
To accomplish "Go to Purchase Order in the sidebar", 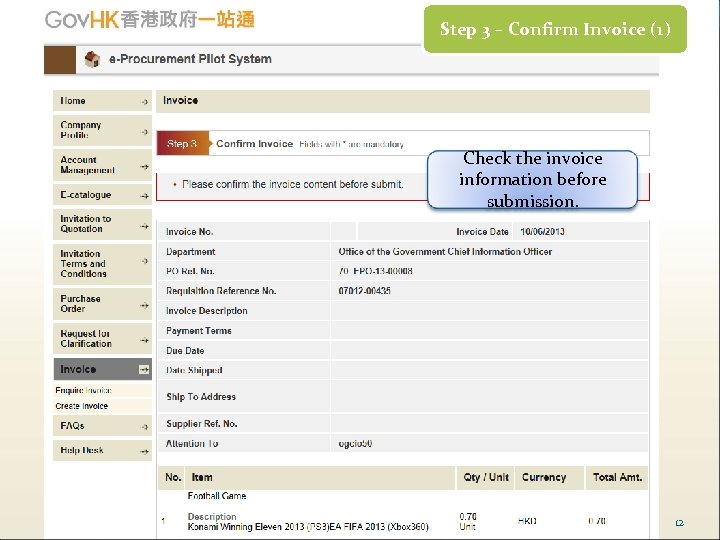I will tap(80, 304).
